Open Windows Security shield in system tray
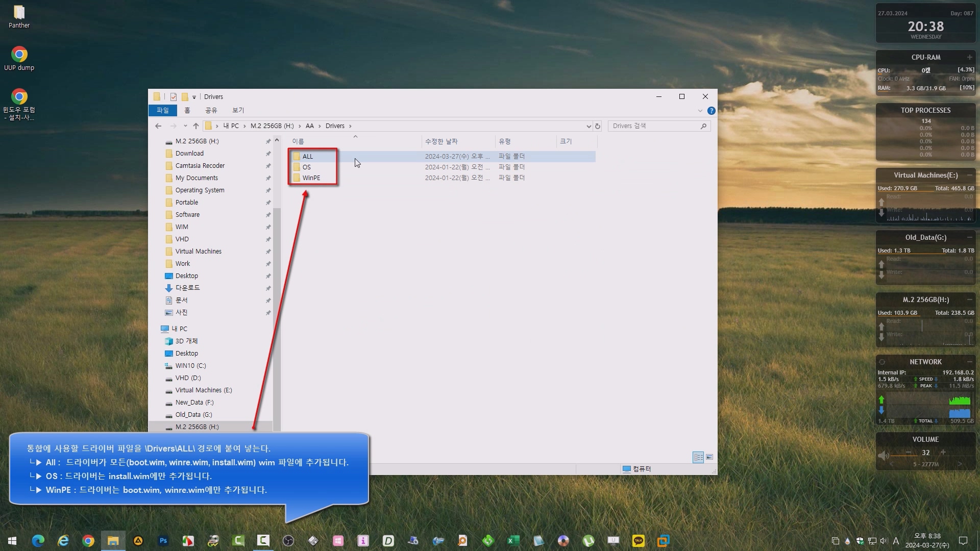This screenshot has width=980, height=551. [x=860, y=541]
